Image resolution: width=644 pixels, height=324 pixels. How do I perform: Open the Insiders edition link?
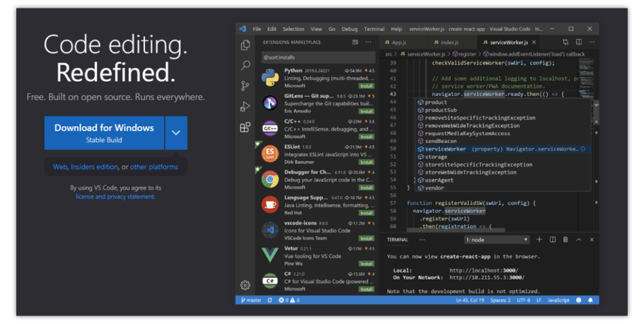pyautogui.click(x=94, y=167)
